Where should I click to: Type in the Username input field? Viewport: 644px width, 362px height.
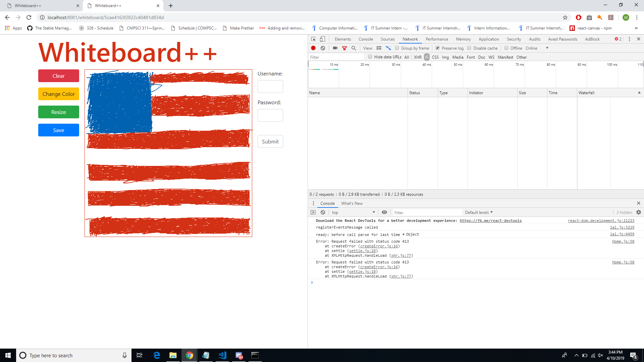pos(270,86)
